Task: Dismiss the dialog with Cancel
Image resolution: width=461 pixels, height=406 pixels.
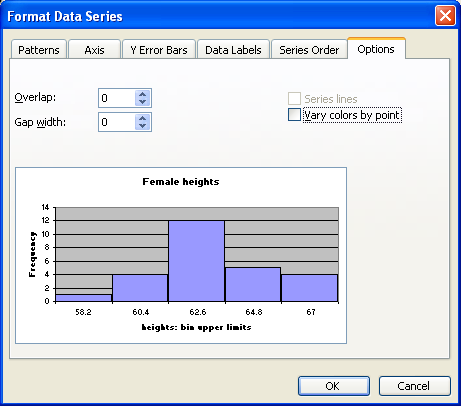Action: tap(414, 386)
